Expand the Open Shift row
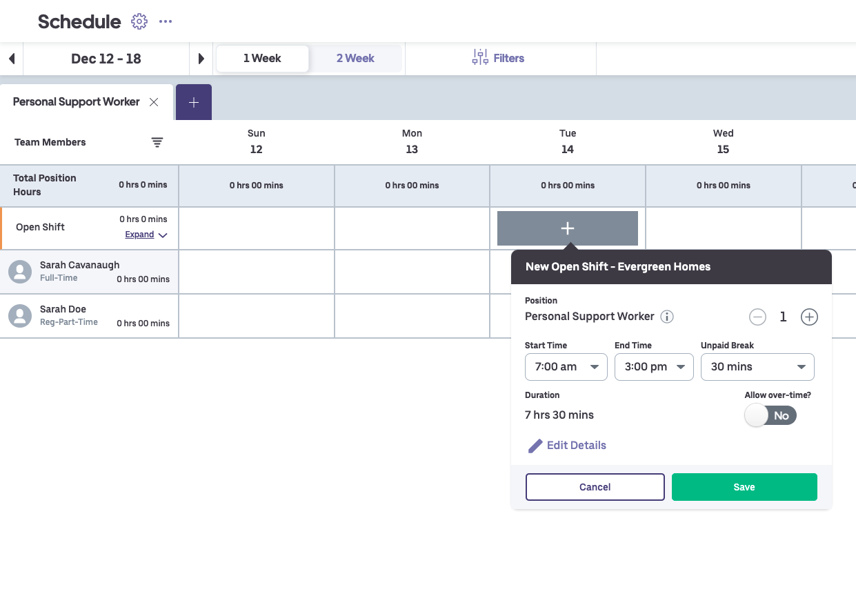Viewport: 856px width, 616px height. [146, 235]
